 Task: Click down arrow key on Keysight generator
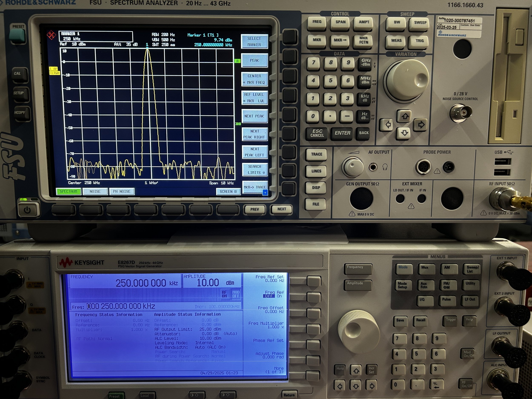(x=356, y=386)
